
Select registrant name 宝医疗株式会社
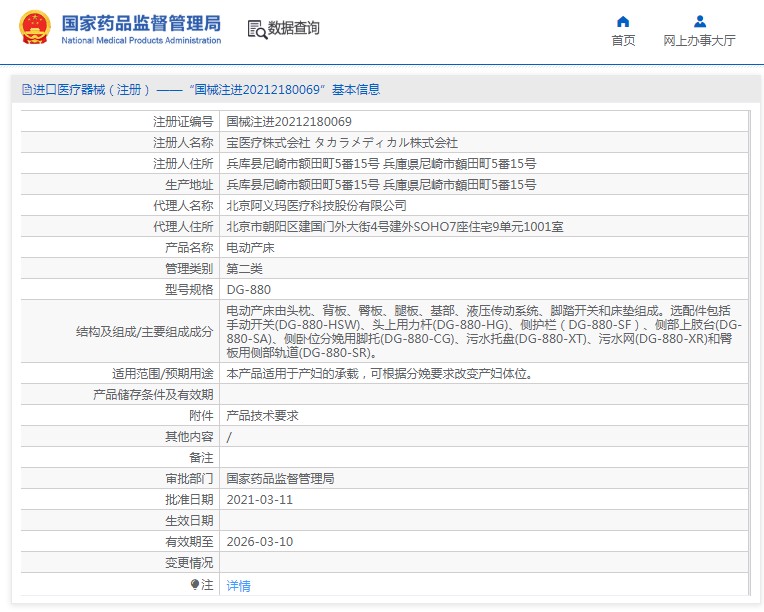(268, 143)
